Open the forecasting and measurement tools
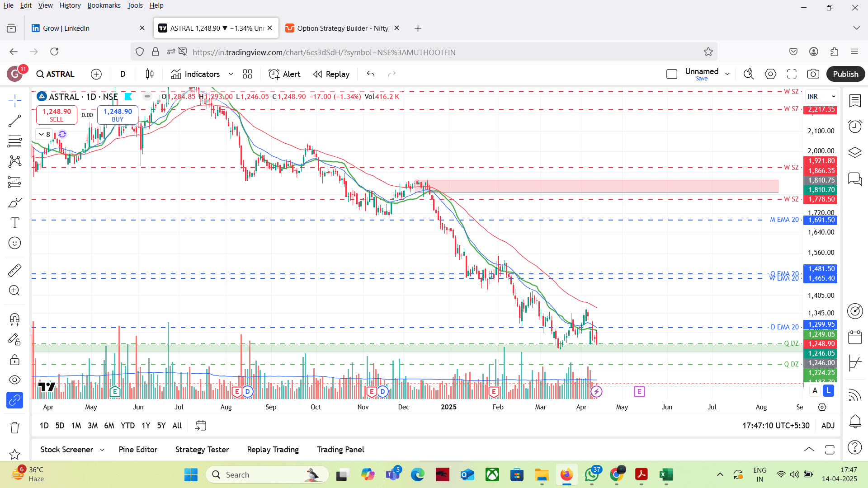 (14, 182)
